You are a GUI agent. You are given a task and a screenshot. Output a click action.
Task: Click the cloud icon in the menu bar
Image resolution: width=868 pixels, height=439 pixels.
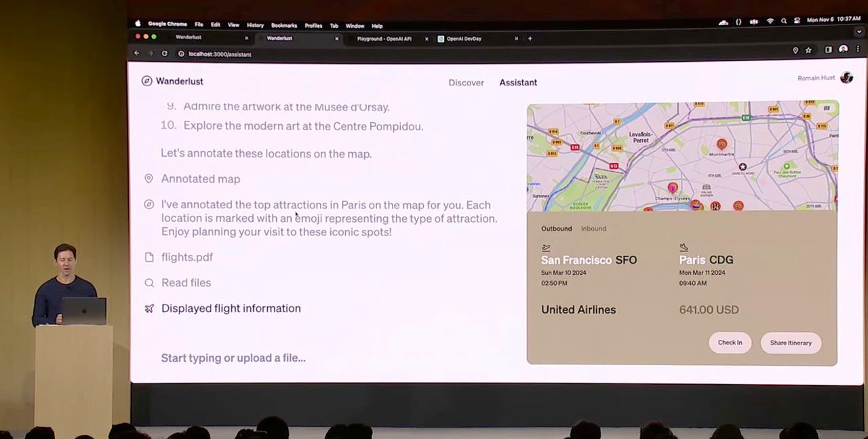(724, 22)
